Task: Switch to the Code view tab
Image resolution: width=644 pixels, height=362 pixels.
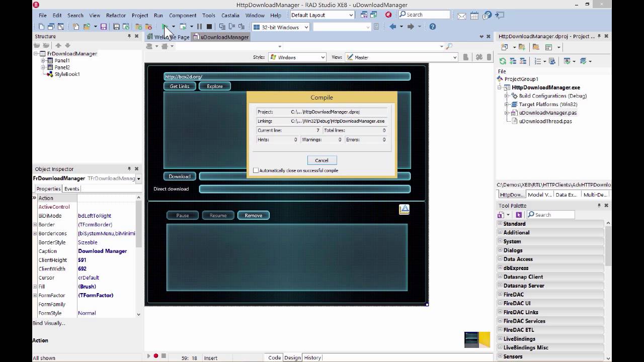Action: click(274, 357)
